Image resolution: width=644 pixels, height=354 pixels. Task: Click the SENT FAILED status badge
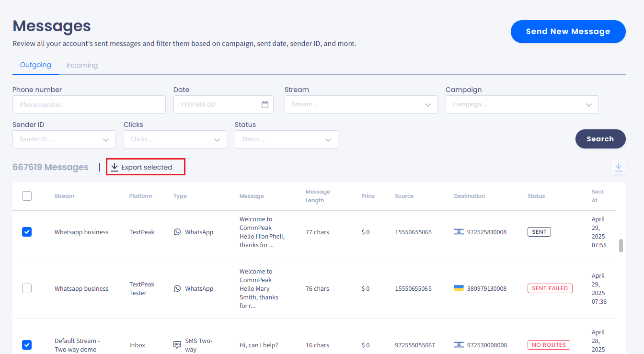click(550, 288)
